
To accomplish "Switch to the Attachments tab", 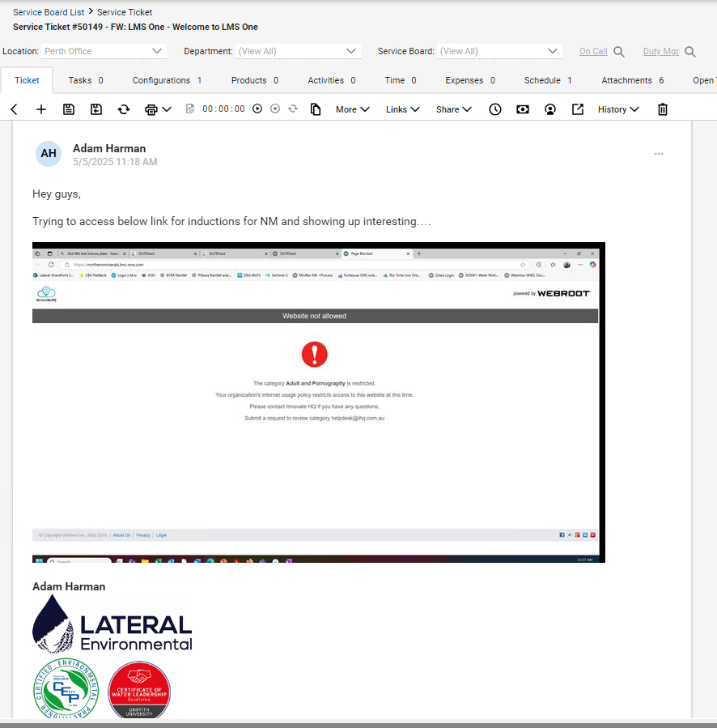I will tap(633, 80).
